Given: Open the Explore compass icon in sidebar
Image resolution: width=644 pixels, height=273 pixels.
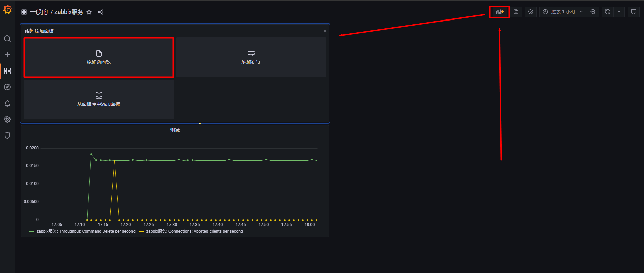Looking at the screenshot, I should (7, 87).
